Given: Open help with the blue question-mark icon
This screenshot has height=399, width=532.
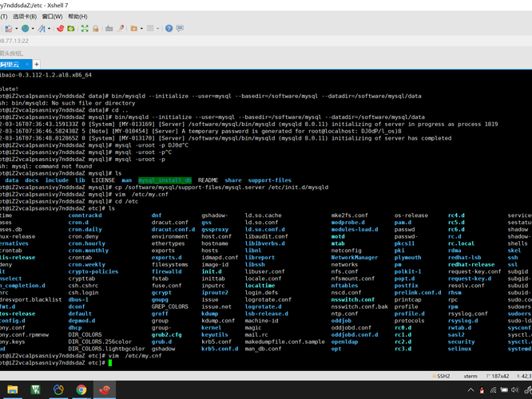Looking at the screenshot, I should (169, 29).
